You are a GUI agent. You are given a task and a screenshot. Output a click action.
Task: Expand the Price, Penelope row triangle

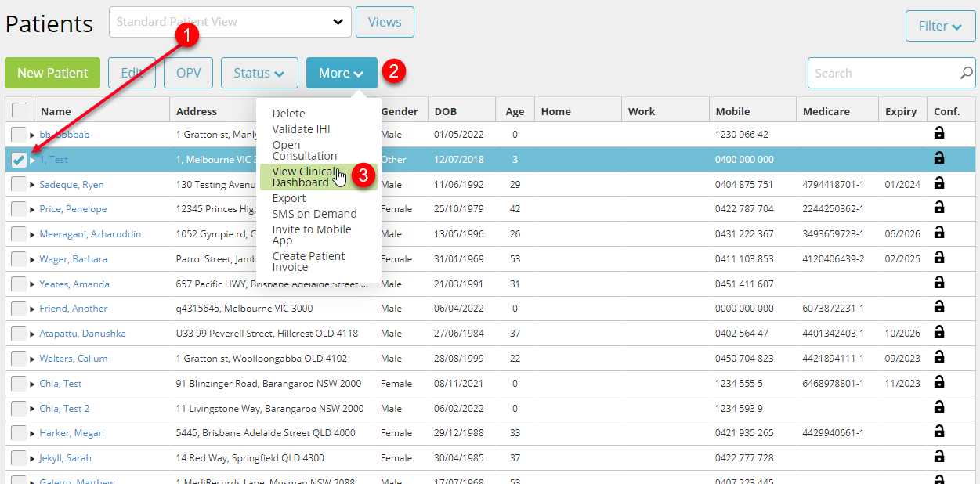click(32, 209)
